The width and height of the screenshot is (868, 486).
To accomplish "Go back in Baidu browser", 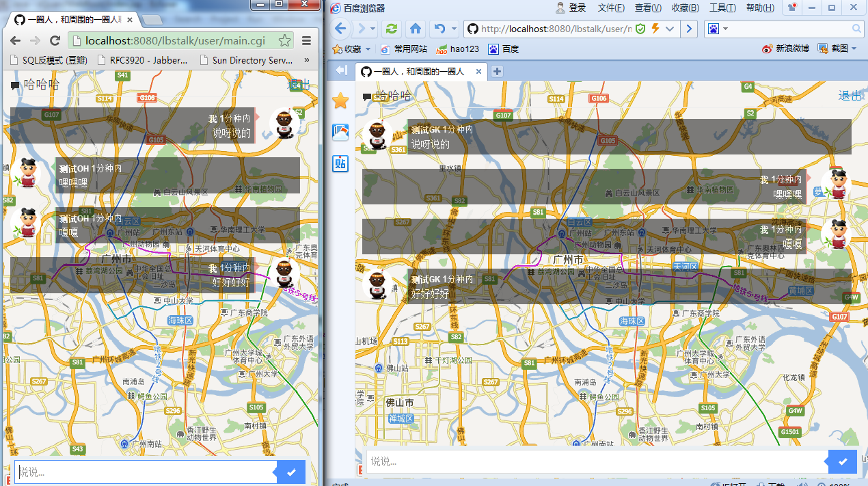I will (340, 29).
